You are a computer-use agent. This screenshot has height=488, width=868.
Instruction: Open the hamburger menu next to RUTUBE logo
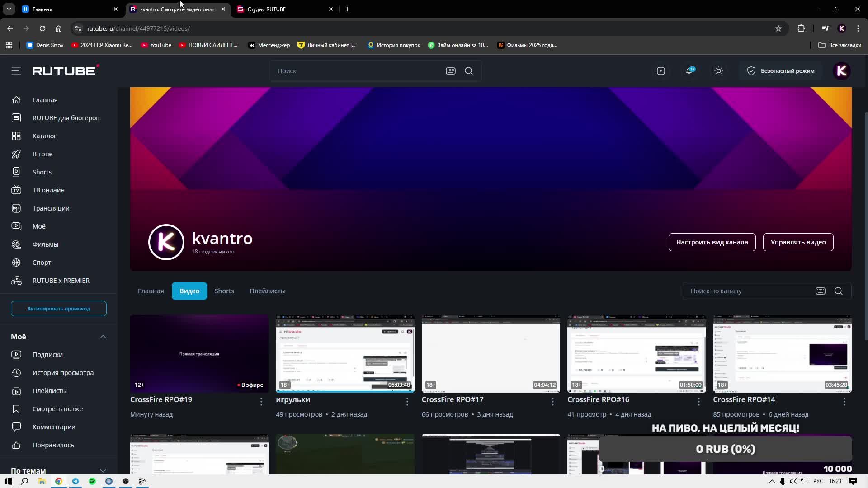[x=16, y=71]
